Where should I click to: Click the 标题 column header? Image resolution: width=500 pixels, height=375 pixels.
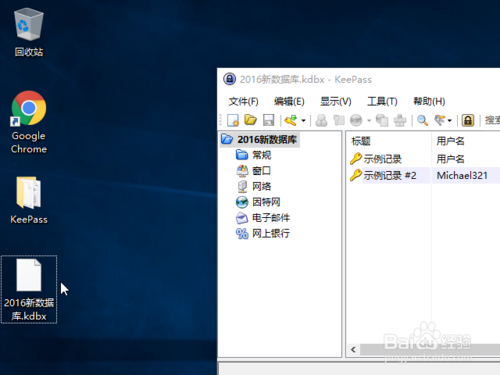pos(388,141)
